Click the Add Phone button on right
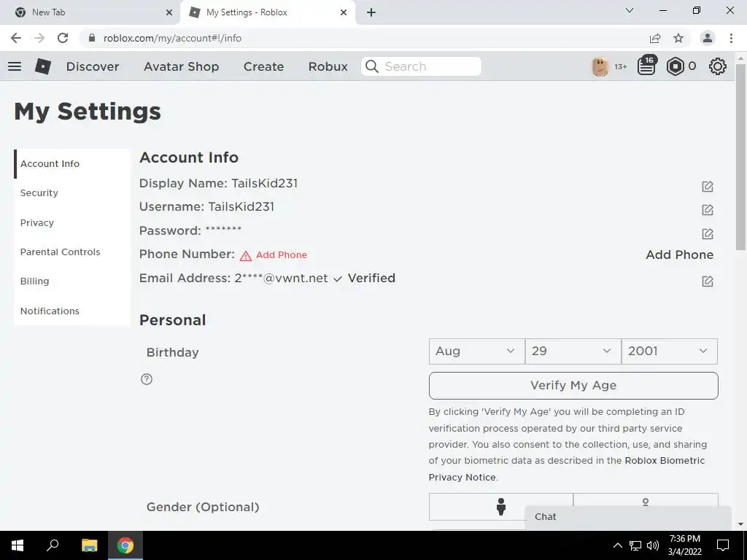The height and width of the screenshot is (560, 747). 680,254
